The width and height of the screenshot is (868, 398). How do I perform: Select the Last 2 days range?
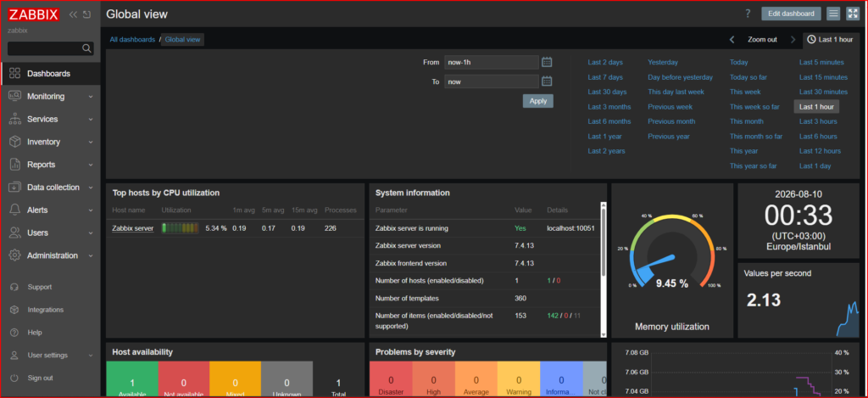(x=605, y=62)
